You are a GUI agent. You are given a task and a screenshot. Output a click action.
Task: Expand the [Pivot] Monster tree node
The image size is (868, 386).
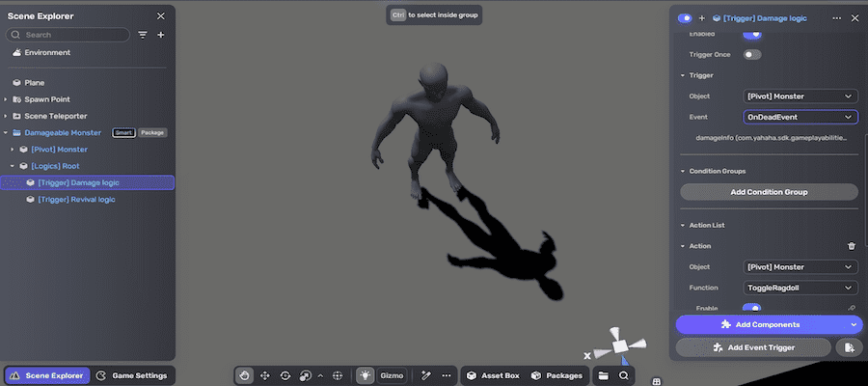pos(13,150)
